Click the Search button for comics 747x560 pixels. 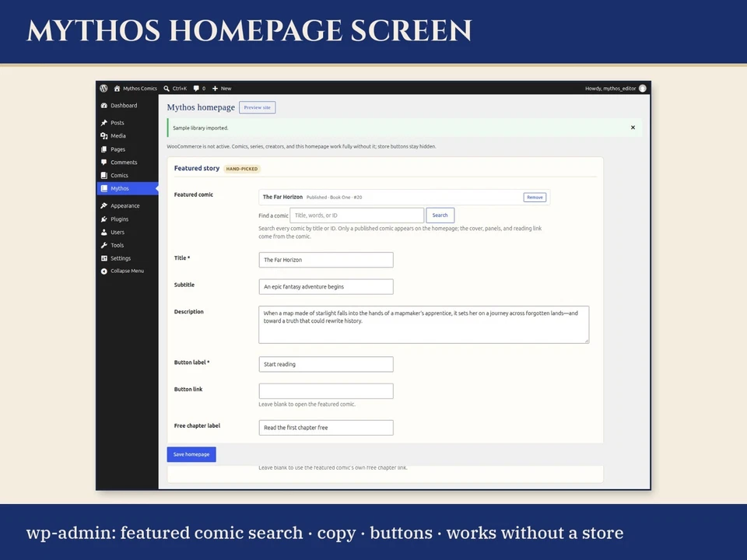(x=440, y=215)
